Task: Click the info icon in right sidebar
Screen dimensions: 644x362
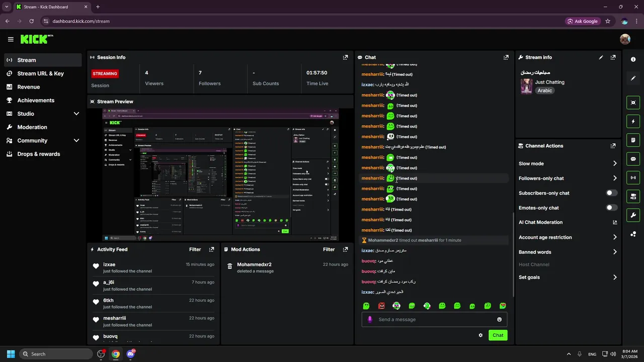Action: click(x=633, y=59)
